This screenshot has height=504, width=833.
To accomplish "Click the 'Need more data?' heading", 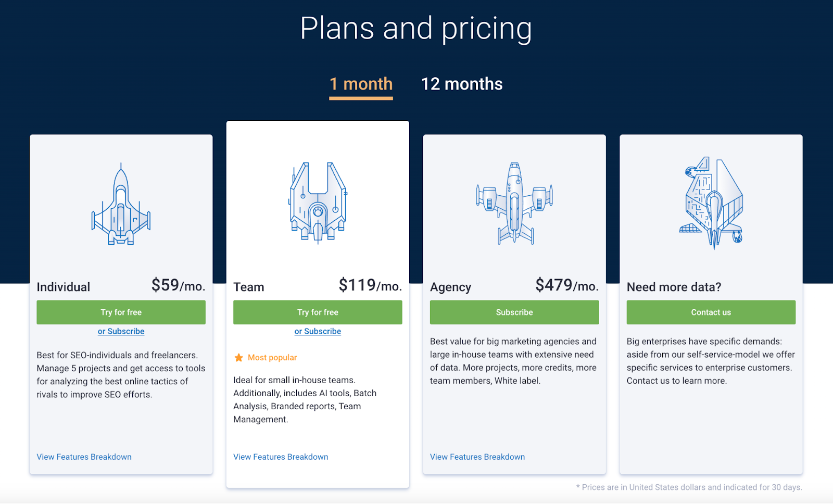I will 674,287.
